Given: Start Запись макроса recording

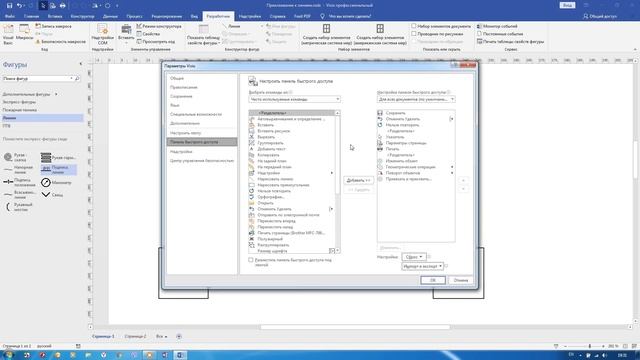Looking at the screenshot, I should click(53, 26).
